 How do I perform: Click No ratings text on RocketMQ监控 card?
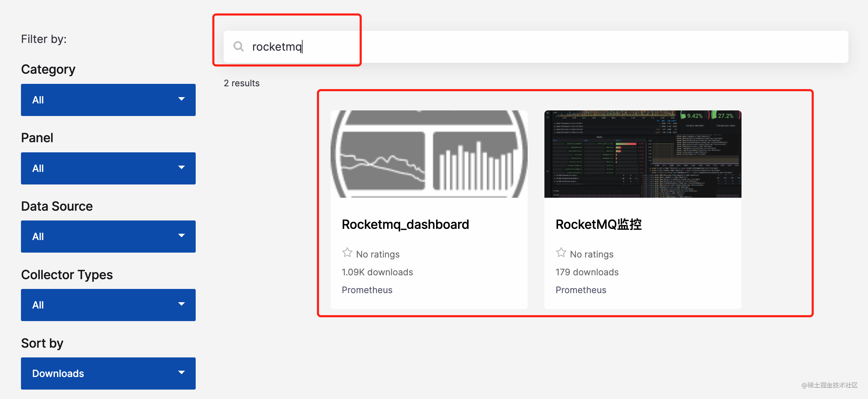click(592, 254)
